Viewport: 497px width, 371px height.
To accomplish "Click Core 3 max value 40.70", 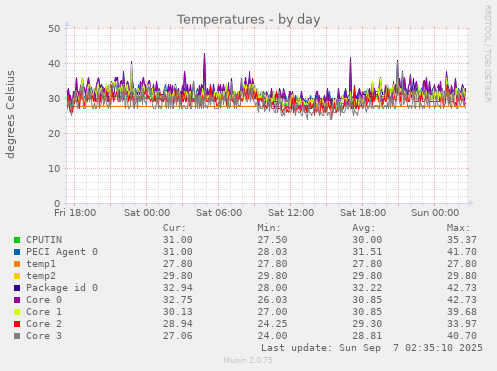I will click(x=462, y=336).
